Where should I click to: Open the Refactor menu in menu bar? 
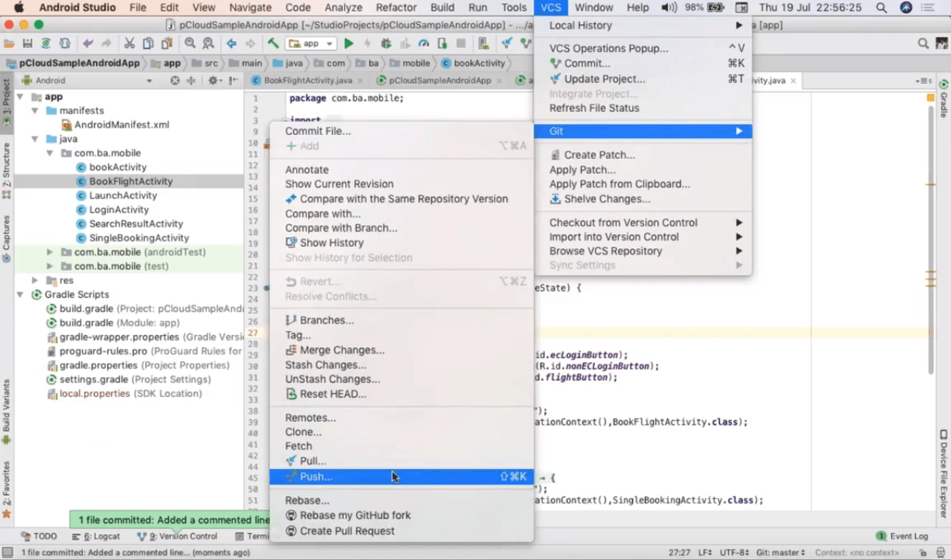click(396, 8)
